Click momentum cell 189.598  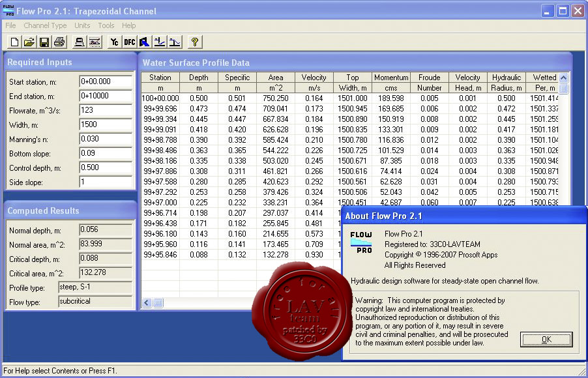pyautogui.click(x=391, y=98)
